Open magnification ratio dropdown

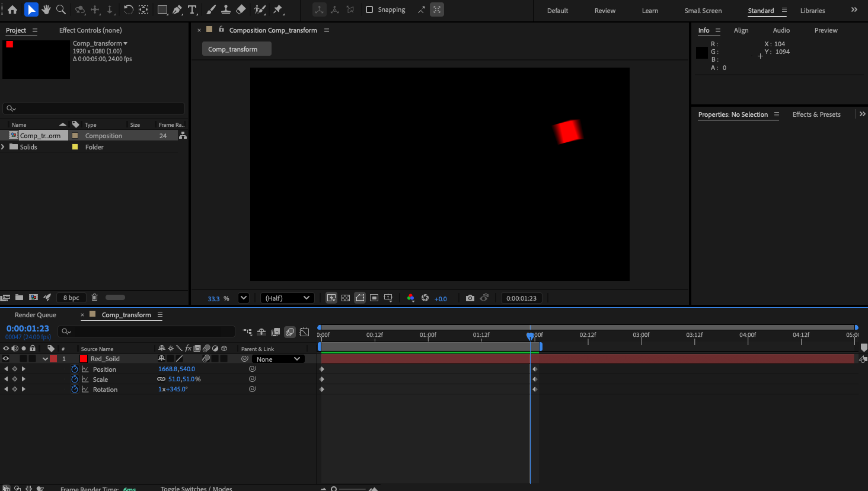pyautogui.click(x=243, y=298)
